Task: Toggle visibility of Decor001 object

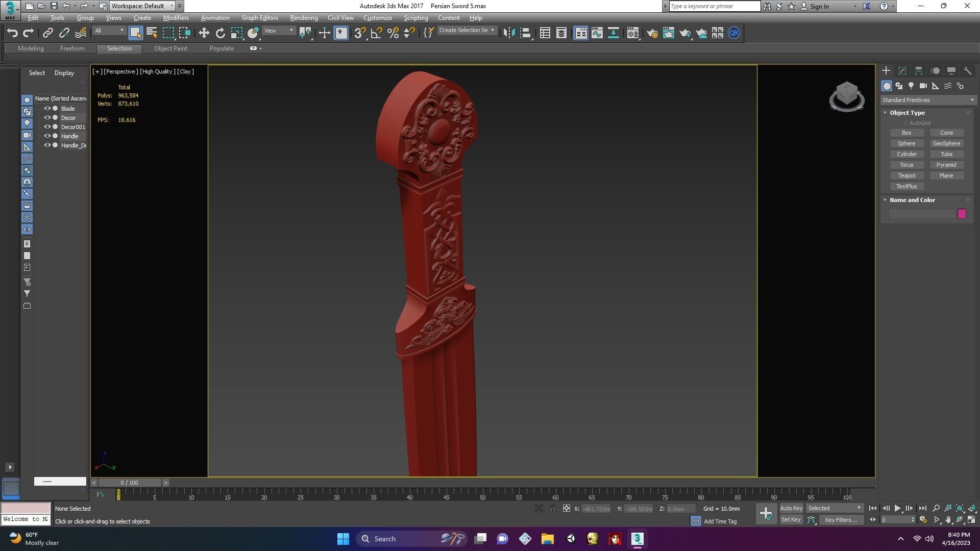Action: tap(47, 127)
